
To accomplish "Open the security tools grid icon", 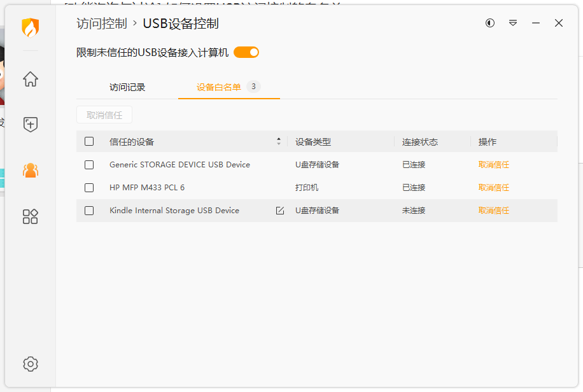I will click(31, 216).
